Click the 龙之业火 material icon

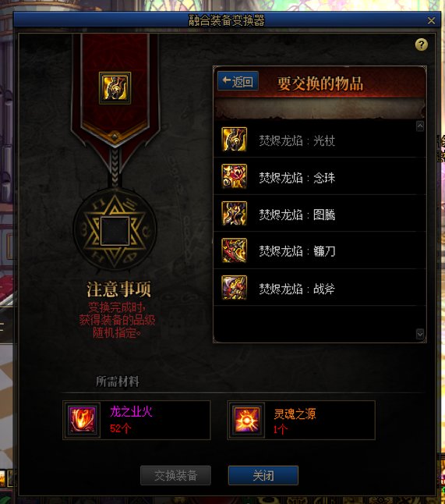click(x=82, y=420)
